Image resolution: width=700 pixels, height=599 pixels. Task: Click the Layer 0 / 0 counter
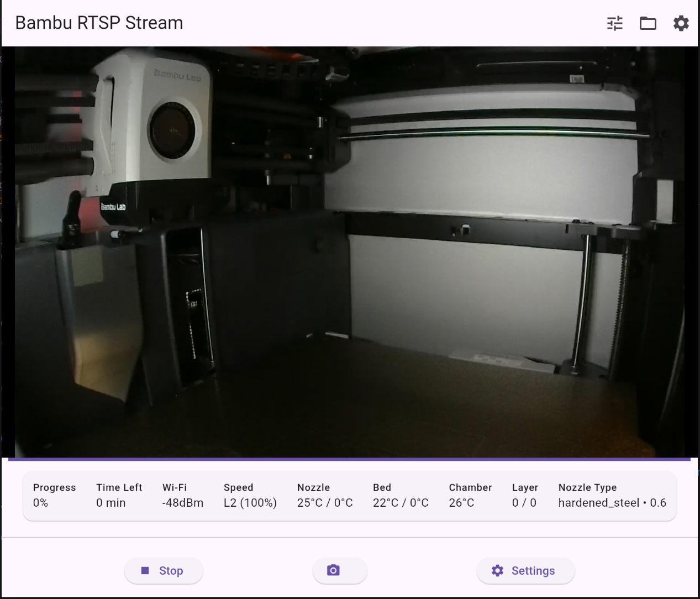pyautogui.click(x=524, y=503)
